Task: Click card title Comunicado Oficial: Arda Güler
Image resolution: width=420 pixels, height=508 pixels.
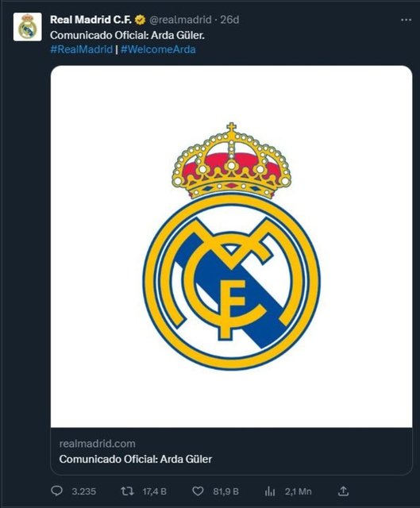Action: (136, 459)
